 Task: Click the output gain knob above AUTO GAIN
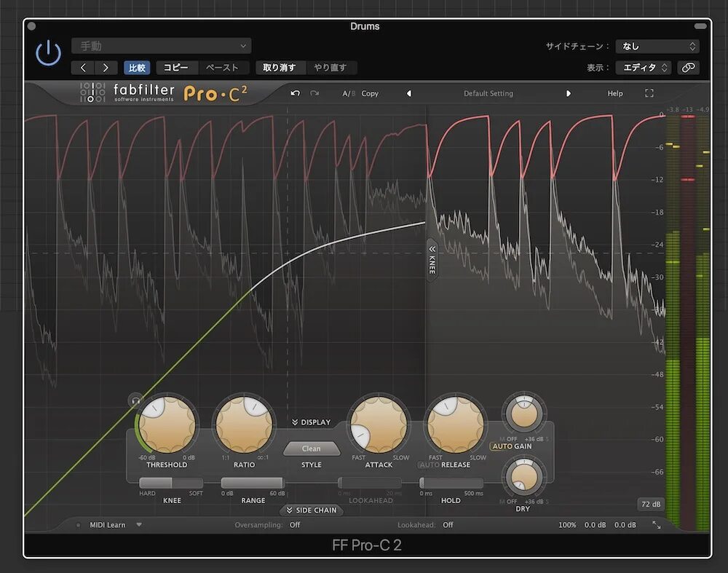[524, 413]
